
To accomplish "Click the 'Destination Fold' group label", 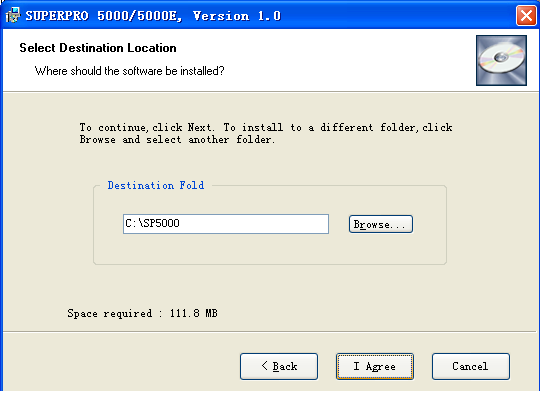I will point(156,185).
